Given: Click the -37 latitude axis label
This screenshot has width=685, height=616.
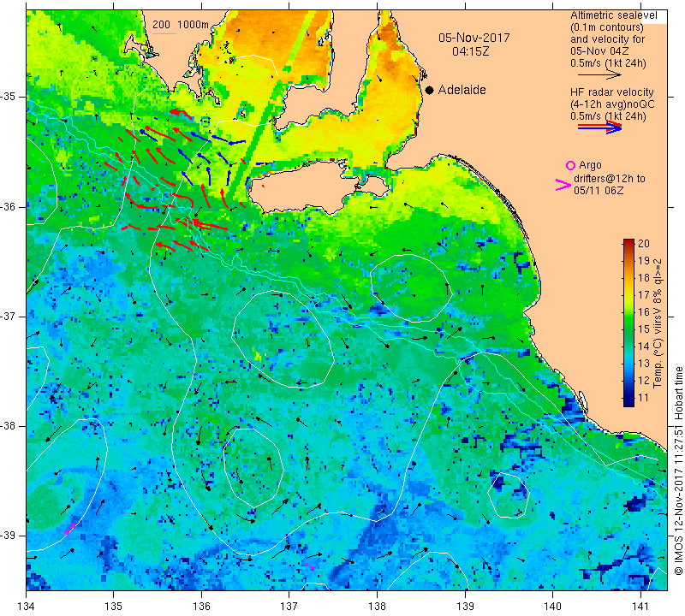Looking at the screenshot, I should pos(8,316).
